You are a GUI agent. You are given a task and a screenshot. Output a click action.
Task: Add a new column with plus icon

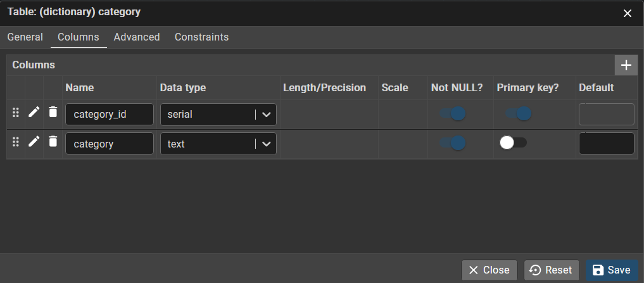point(626,65)
